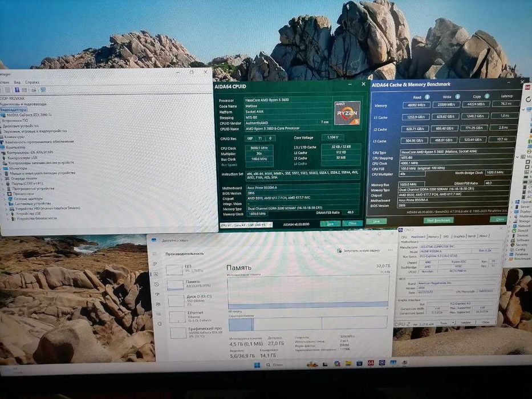
Task: Click the scan for hardware changes monitor icon
Action: 43,90
